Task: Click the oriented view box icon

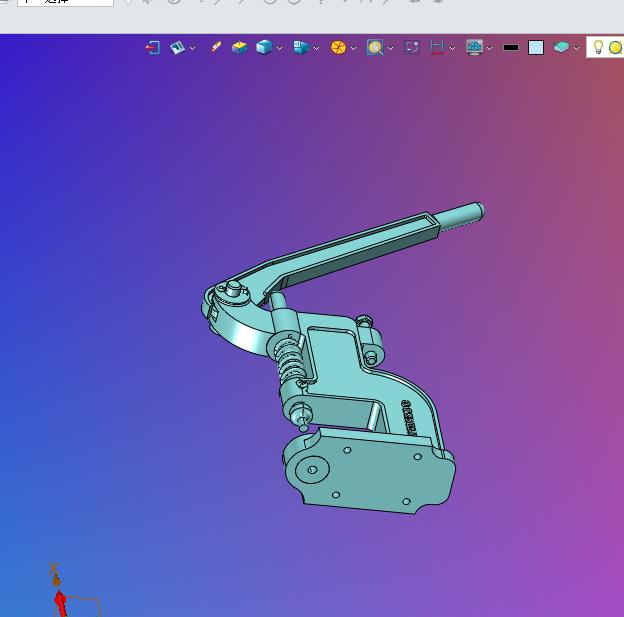Action: click(301, 47)
